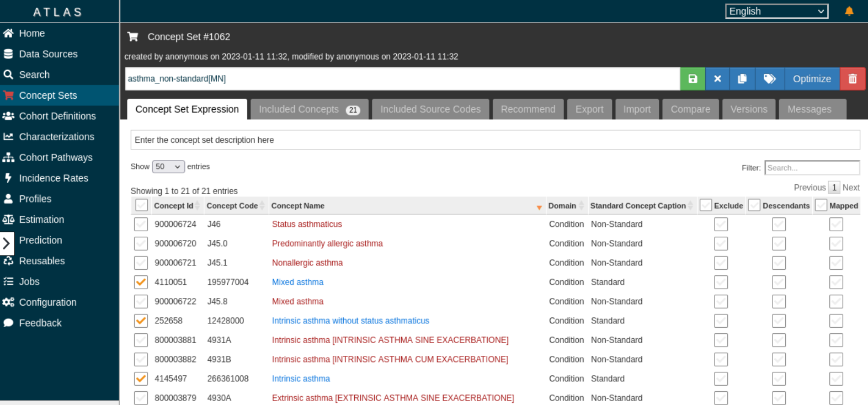Enable Descendants for Predominantly allergic asthma
This screenshot has height=405, width=868.
click(x=779, y=243)
